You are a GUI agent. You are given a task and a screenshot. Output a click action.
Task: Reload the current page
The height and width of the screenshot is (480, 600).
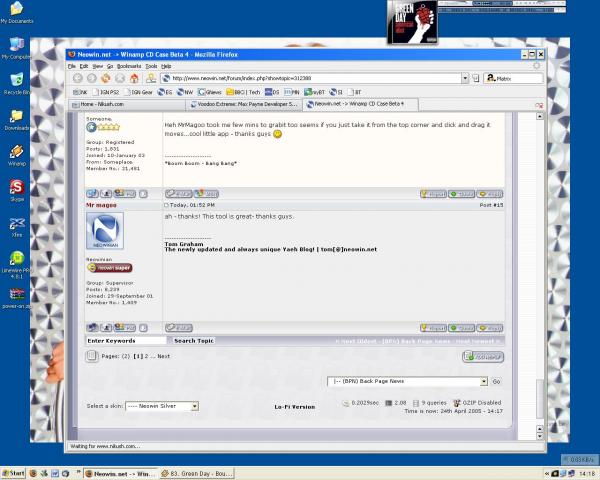click(x=106, y=78)
